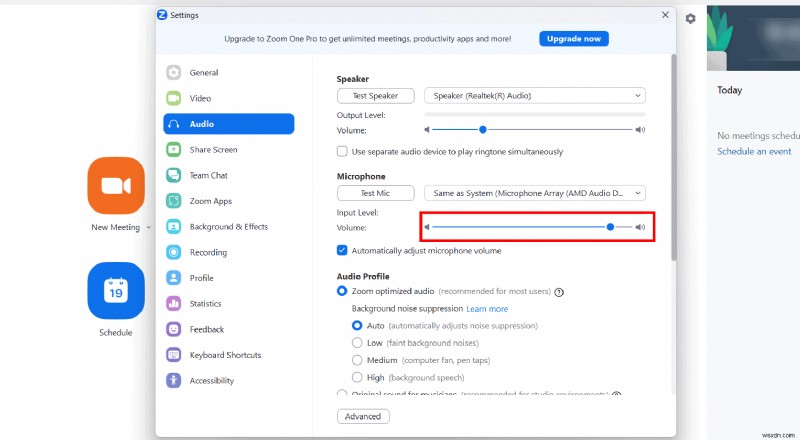
Task: Select Medium noise suppression option
Action: click(357, 360)
